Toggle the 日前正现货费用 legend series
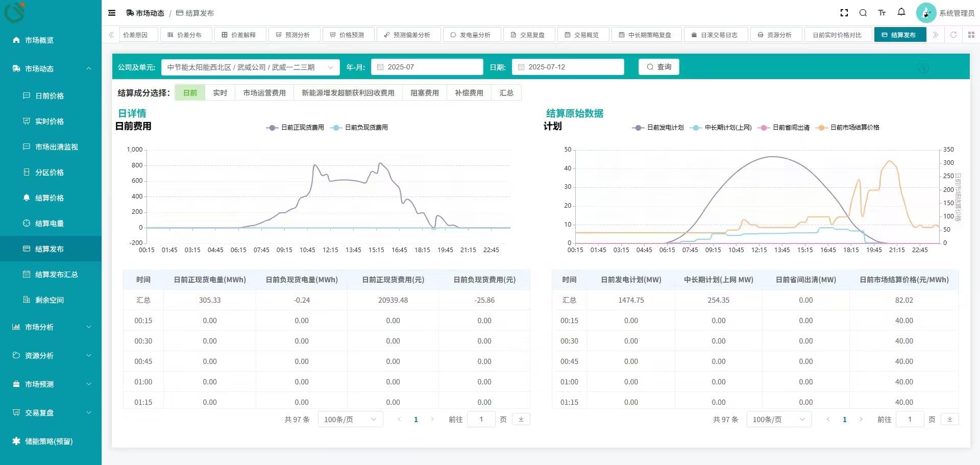The width and height of the screenshot is (980, 465). pos(296,128)
